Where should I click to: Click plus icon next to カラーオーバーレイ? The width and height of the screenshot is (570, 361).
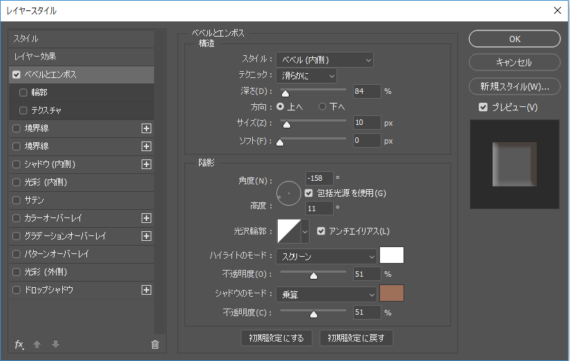(x=146, y=218)
